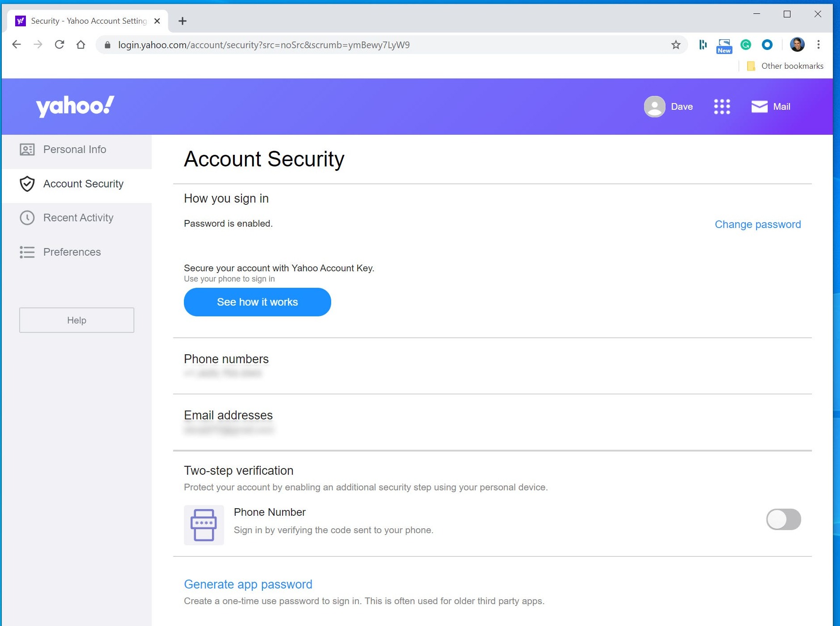This screenshot has height=626, width=840.
Task: Click the 'Password is enabled.' text
Action: coord(228,224)
